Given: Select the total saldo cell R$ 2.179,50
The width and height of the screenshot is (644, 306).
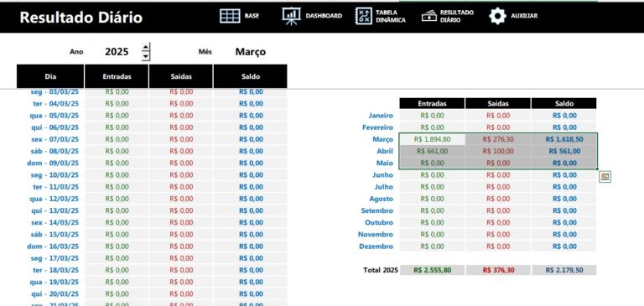Looking at the screenshot, I should click(x=563, y=270).
